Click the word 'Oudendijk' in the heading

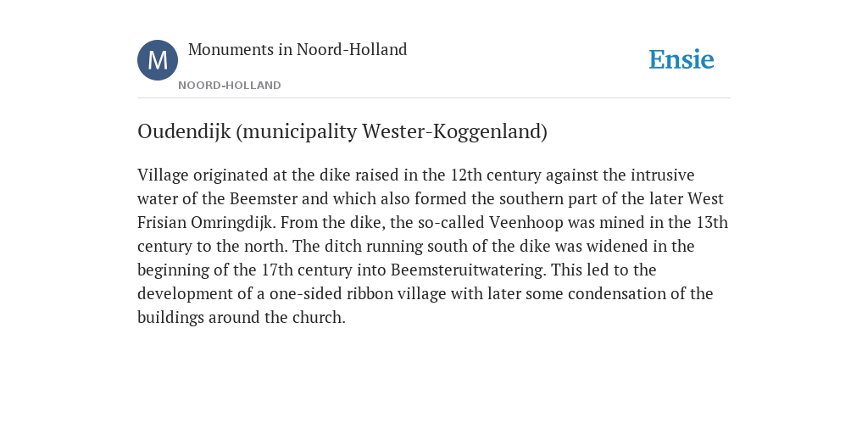tap(184, 131)
